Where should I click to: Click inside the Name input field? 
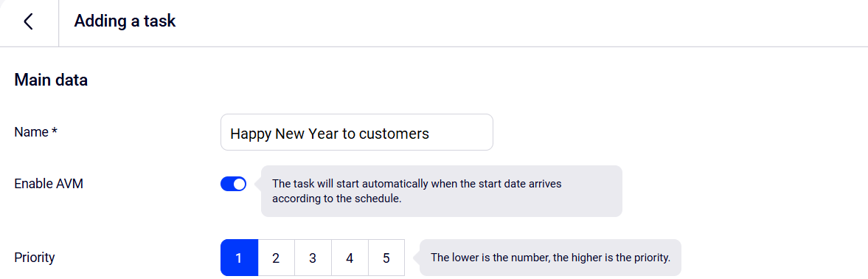(356, 132)
